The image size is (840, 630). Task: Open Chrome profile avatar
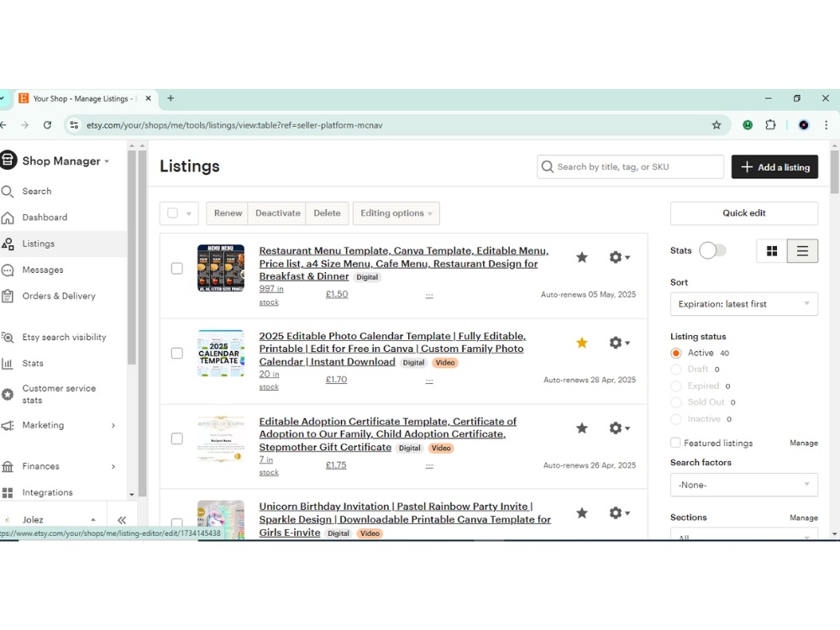pos(804,125)
